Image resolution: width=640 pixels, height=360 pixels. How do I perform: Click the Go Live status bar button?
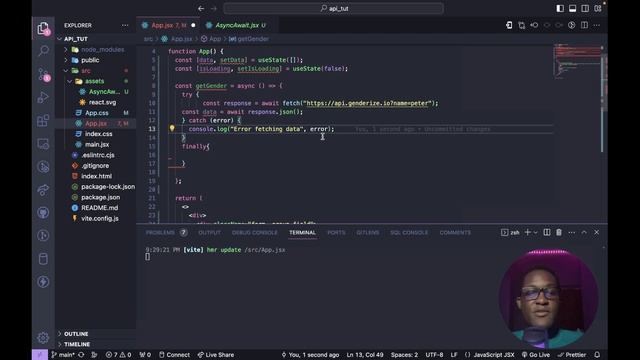(536, 355)
